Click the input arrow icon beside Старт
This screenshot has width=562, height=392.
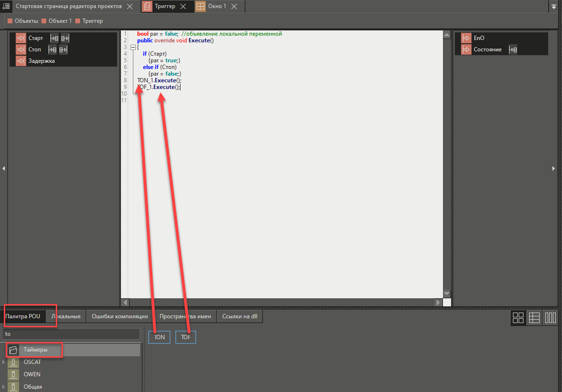20,38
